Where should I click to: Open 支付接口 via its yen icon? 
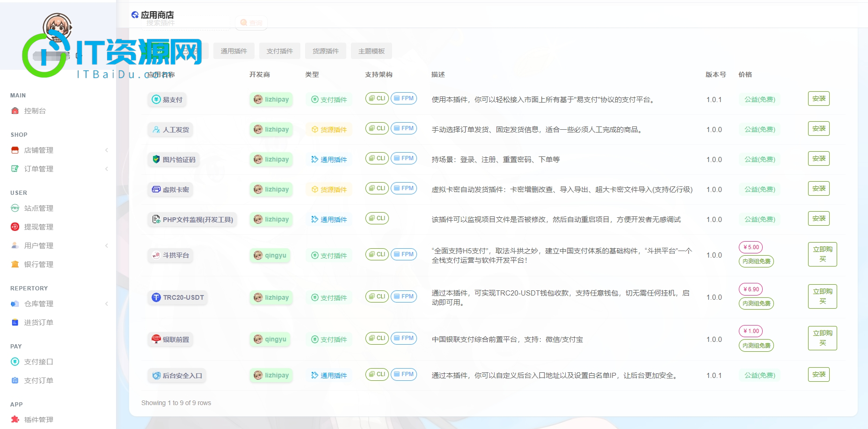(15, 362)
